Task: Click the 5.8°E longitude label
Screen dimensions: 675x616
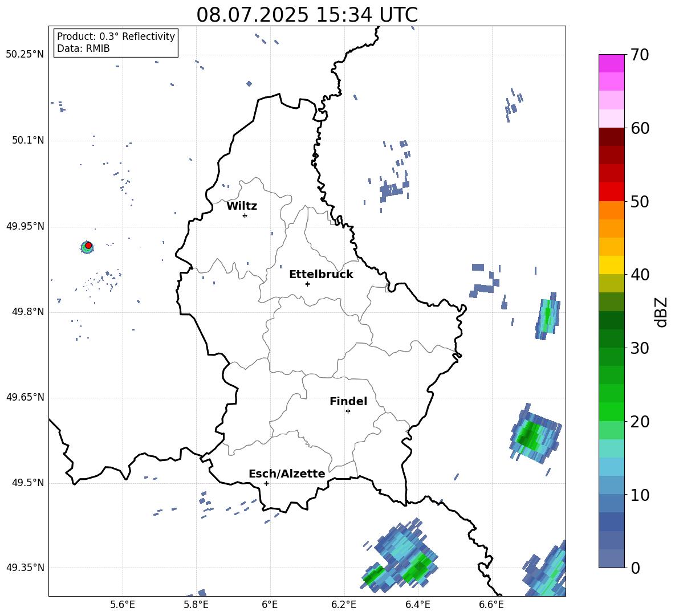Action: coord(196,605)
